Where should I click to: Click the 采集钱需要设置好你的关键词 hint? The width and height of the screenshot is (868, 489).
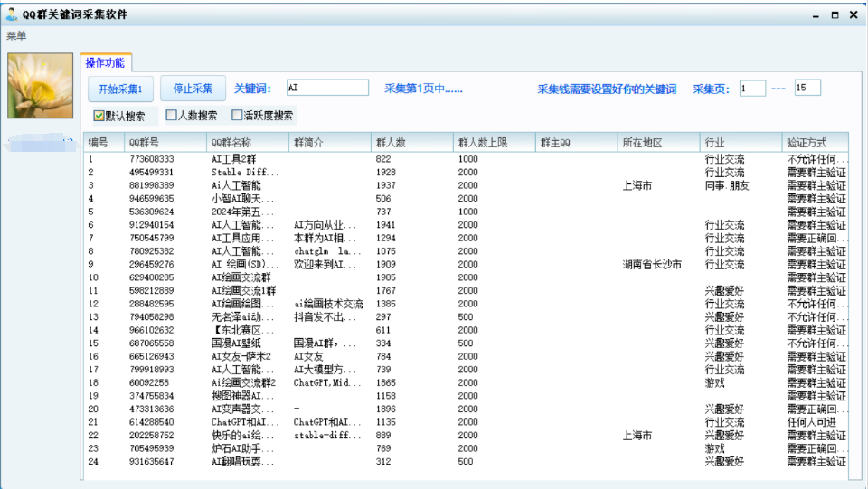pyautogui.click(x=607, y=89)
